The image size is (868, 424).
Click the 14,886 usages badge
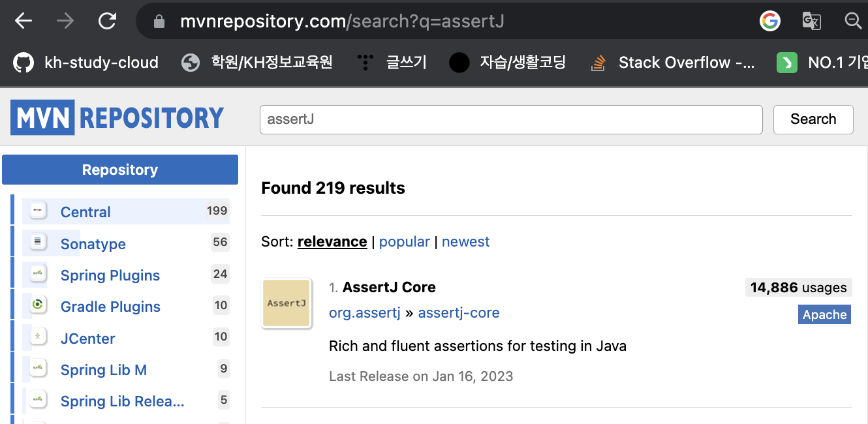coord(799,288)
